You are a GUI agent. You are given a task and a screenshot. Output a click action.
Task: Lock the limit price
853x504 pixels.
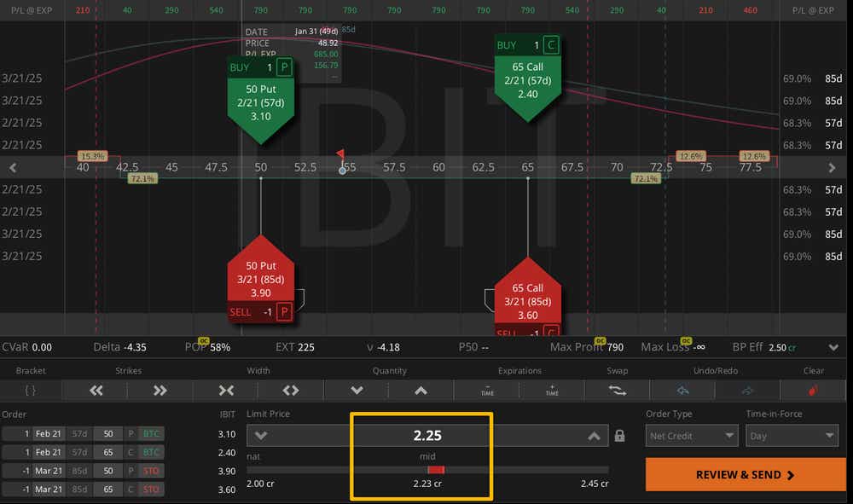[619, 436]
